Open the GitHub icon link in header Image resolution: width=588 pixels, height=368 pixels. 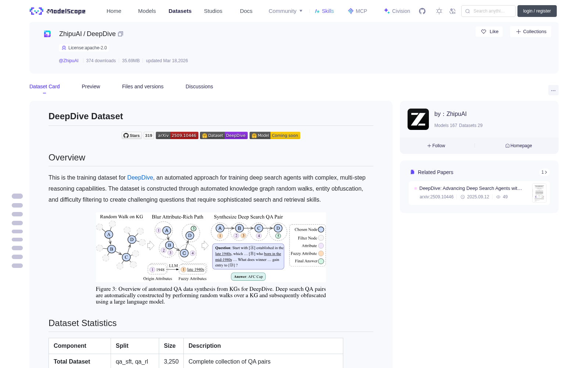pos(422,11)
